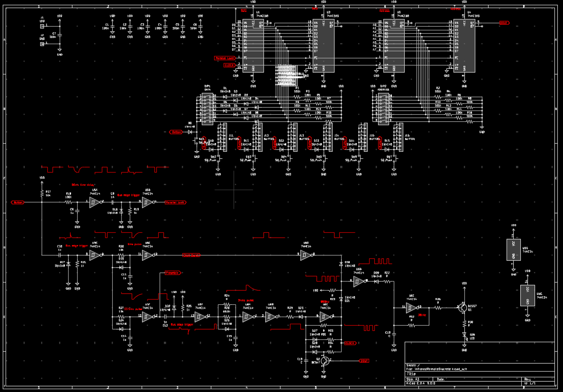Select the U5B 74HC14 inverter gate

pos(148,202)
